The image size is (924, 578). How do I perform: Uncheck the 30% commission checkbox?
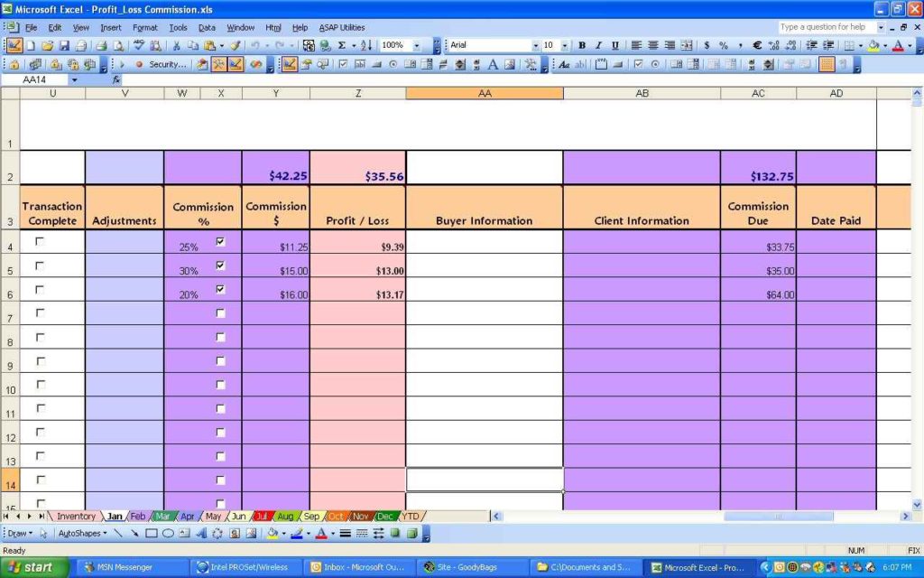pyautogui.click(x=220, y=266)
